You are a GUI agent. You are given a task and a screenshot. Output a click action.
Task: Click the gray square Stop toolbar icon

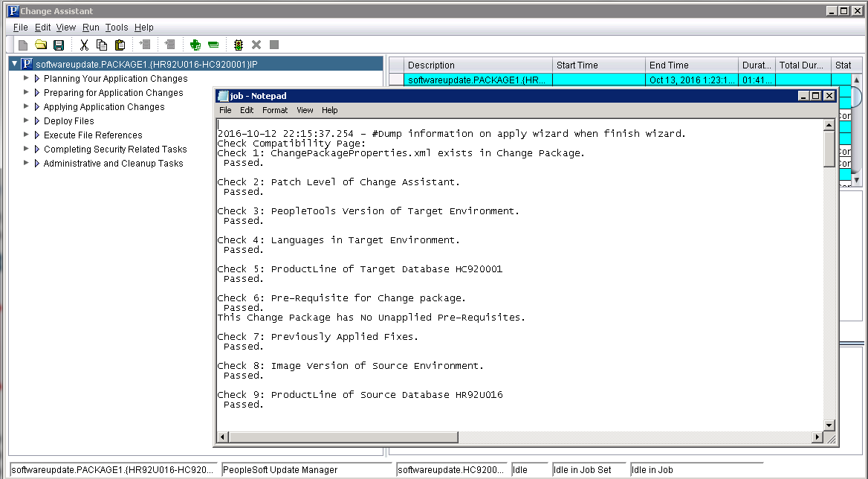[274, 45]
